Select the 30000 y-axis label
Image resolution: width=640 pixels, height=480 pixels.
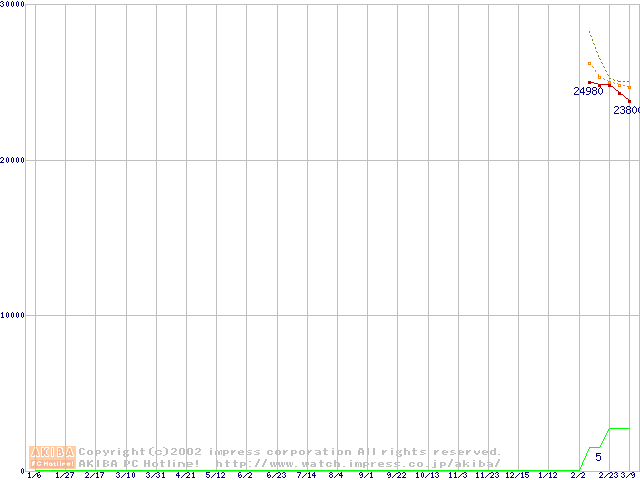click(13, 5)
